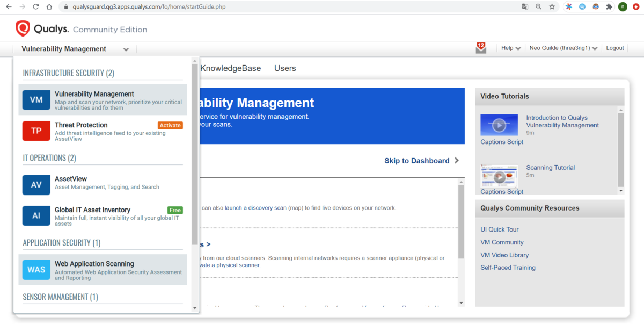The width and height of the screenshot is (644, 331).
Task: Click the browser forward arrow
Action: 22,7
